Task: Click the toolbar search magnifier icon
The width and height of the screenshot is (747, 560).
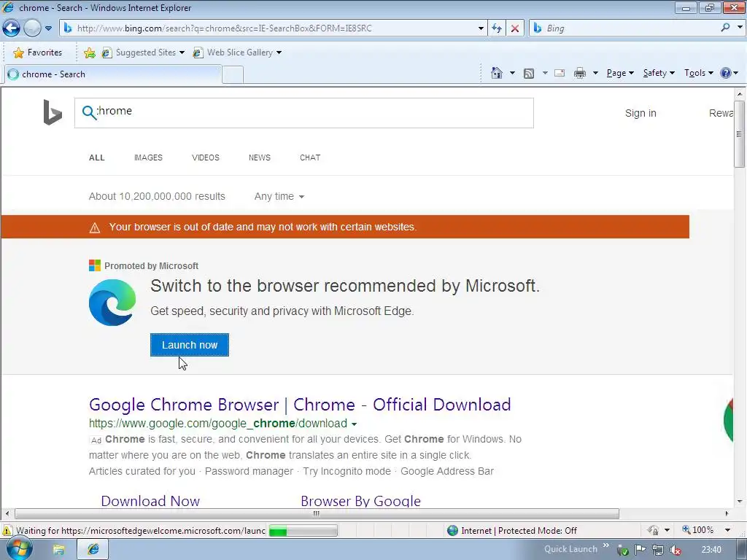Action: tap(725, 28)
